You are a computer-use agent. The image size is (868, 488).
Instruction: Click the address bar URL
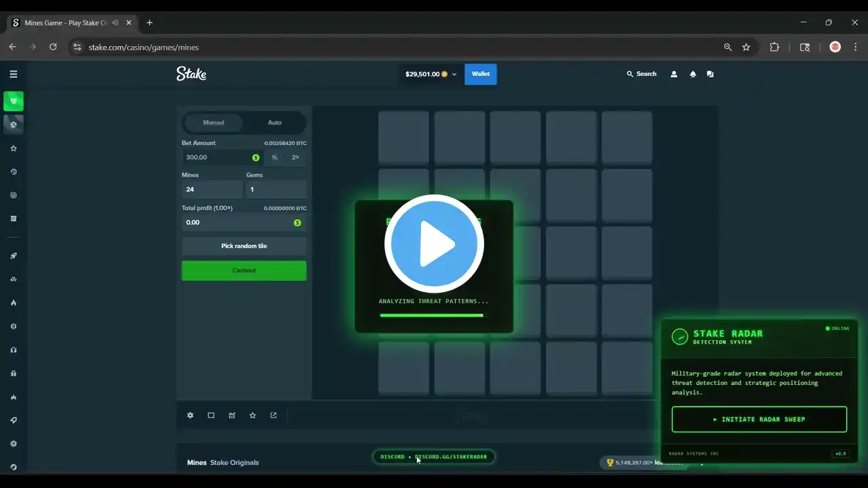click(144, 47)
